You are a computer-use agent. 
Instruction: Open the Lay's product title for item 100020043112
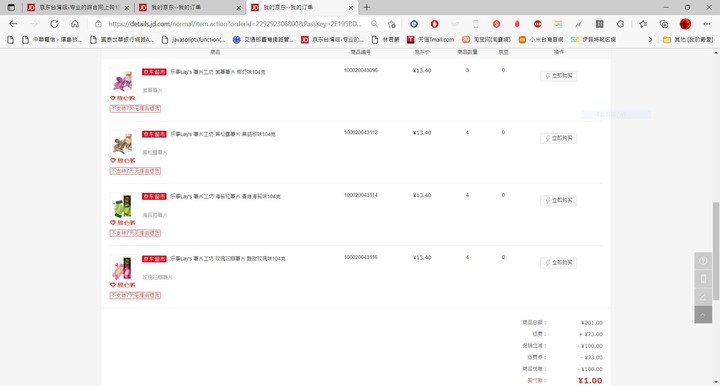(x=223, y=134)
